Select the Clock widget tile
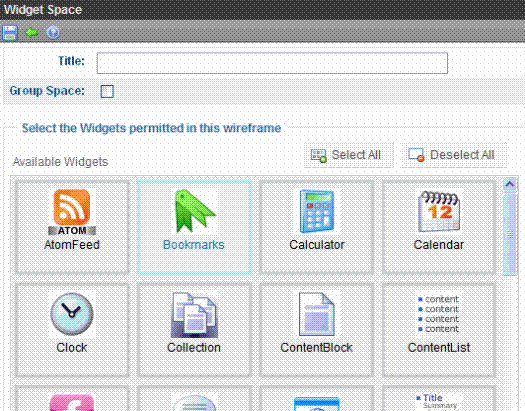This screenshot has width=525, height=411. (x=72, y=330)
